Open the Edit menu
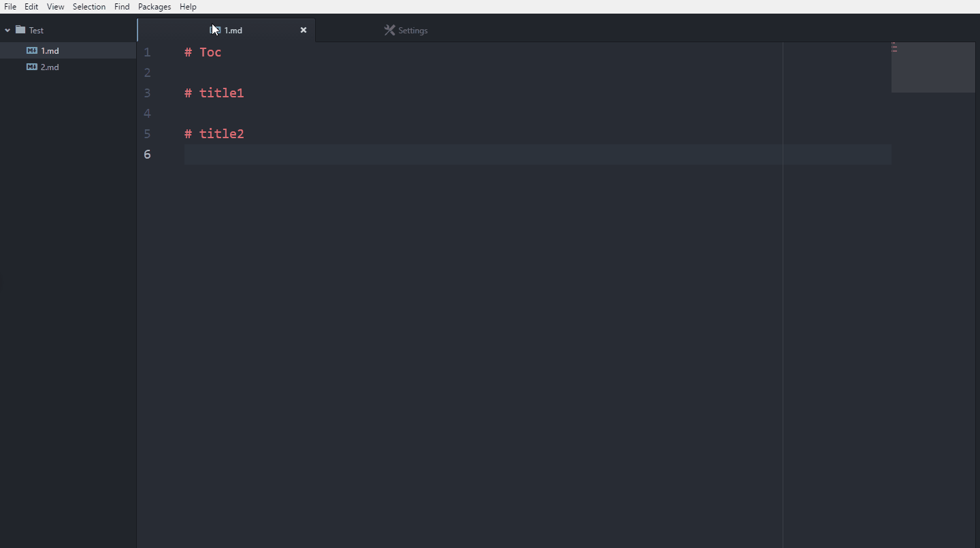 pyautogui.click(x=31, y=7)
